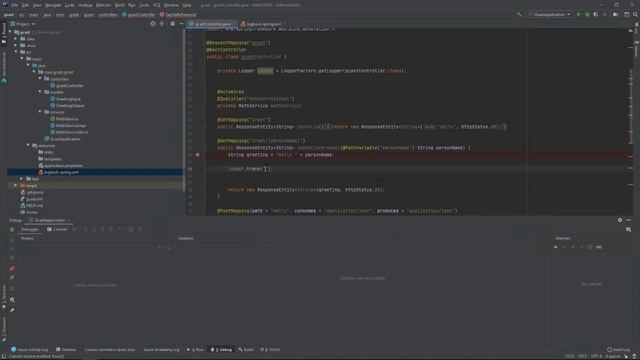Click the Project tree vertical scrollbar
Screen dimensions: 640x360
tap(183, 110)
